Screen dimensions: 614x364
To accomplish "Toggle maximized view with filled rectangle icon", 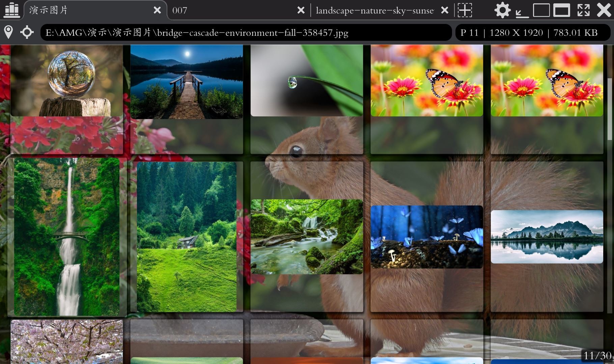I will (562, 10).
